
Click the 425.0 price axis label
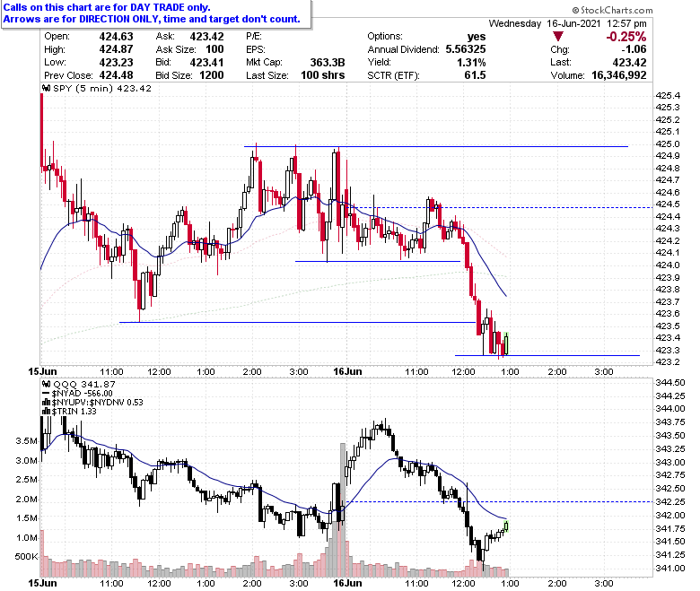tap(668, 144)
